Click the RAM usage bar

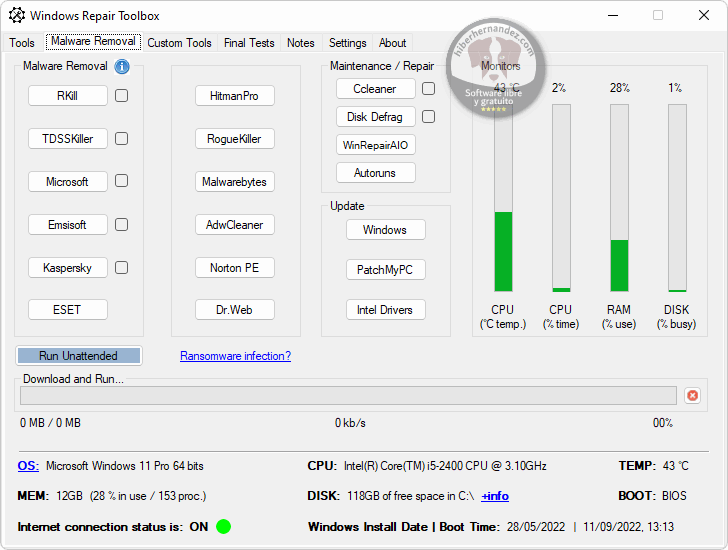pos(619,198)
